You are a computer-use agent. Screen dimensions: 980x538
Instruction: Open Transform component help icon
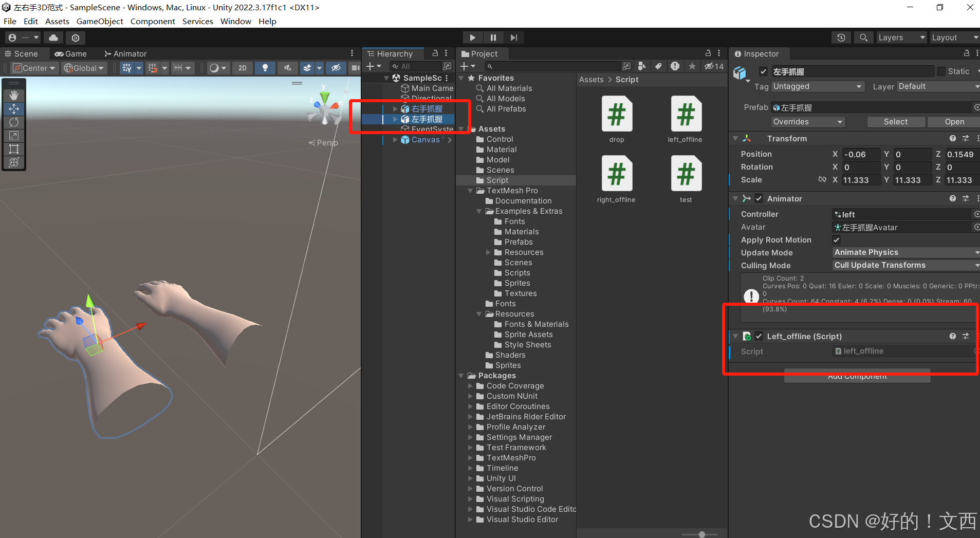[x=953, y=139]
